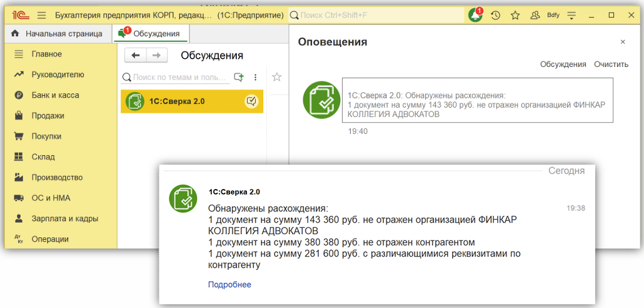Click the Операции Дт/Кт icon
Image resolution: width=644 pixels, height=308 pixels.
[x=19, y=239]
